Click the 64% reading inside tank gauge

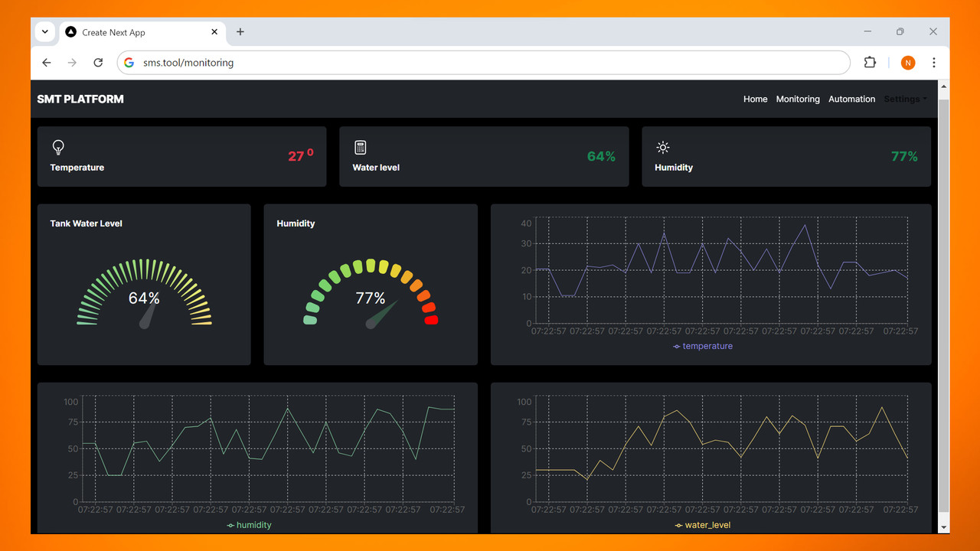[144, 298]
